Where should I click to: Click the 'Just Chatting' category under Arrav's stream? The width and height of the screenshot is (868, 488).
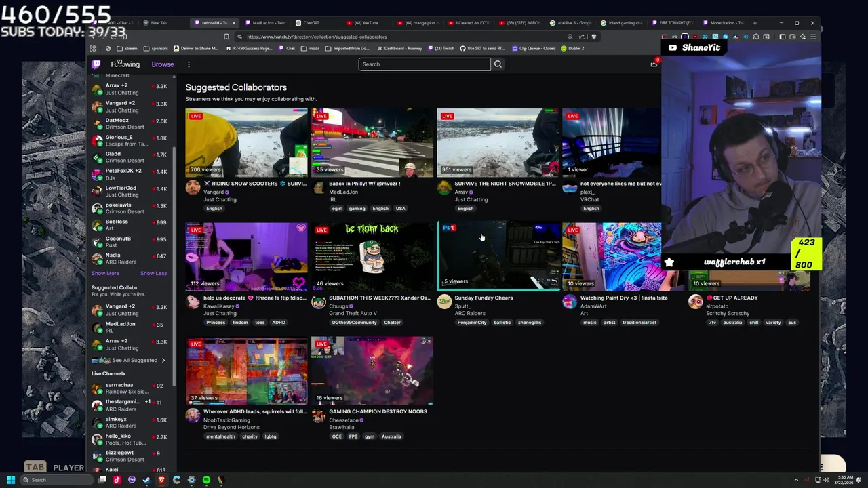[x=471, y=200]
